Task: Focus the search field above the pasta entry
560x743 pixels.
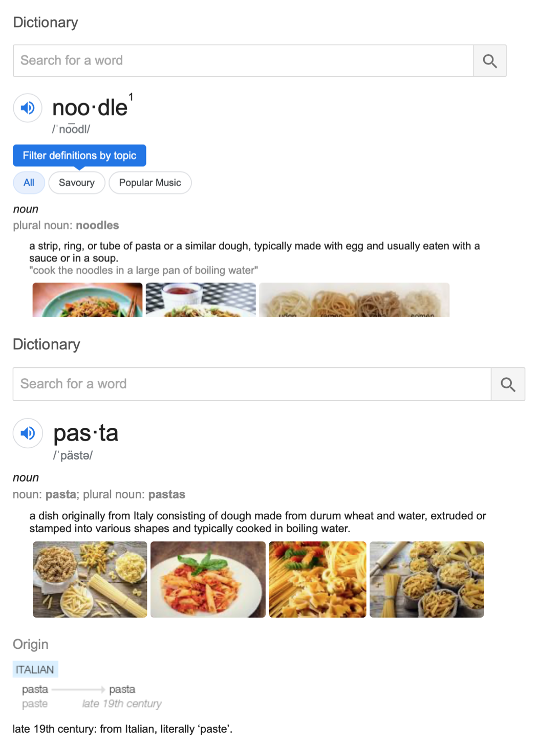Action: (x=252, y=384)
